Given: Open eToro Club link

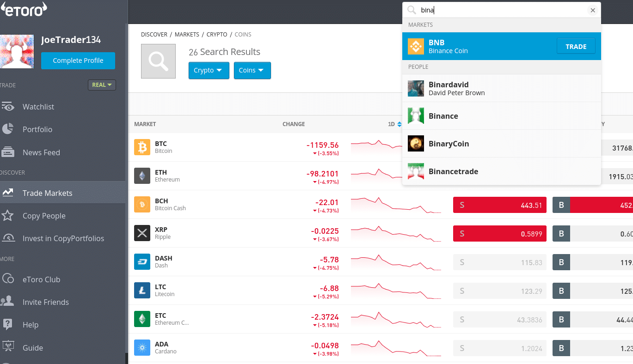Looking at the screenshot, I should (41, 279).
